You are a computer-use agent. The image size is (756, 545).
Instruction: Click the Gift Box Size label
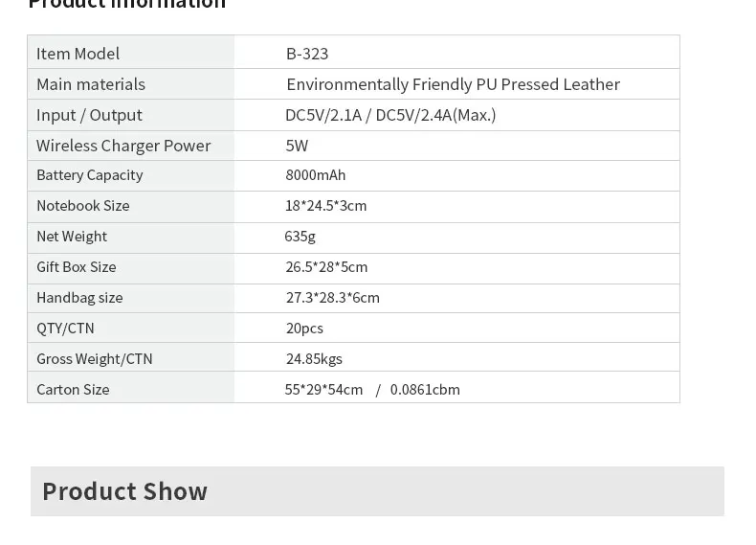pos(77,267)
